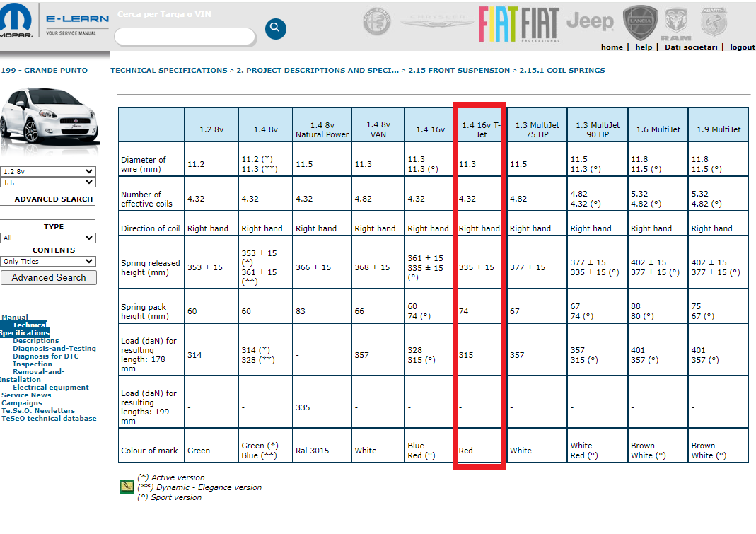
Task: Click the 2.15.1 COIL SPRINGS breadcrumb
Action: [x=562, y=70]
